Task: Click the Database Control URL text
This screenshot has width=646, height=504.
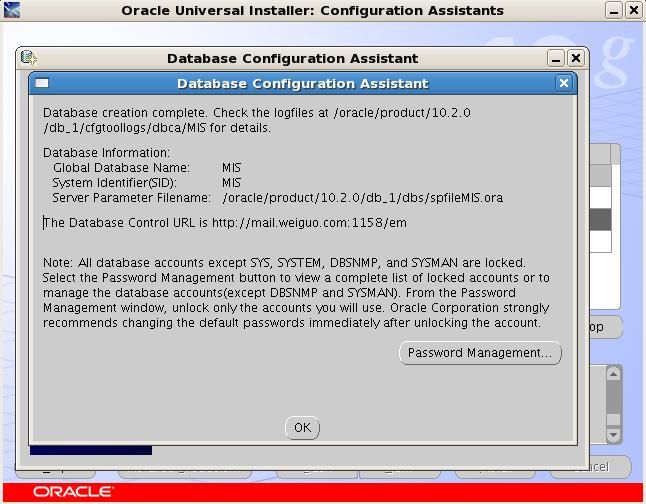Action: pos(225,223)
